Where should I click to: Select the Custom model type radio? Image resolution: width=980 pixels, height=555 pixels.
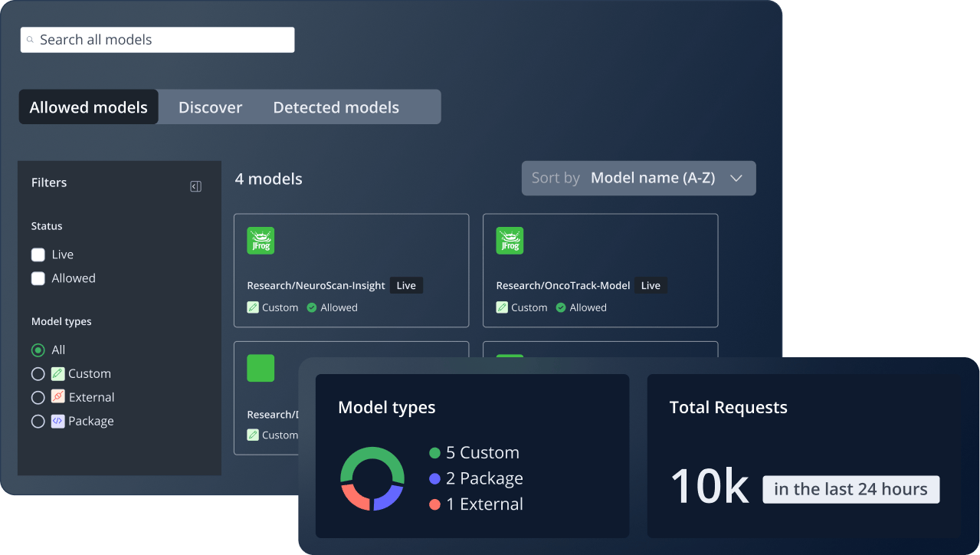click(x=38, y=374)
